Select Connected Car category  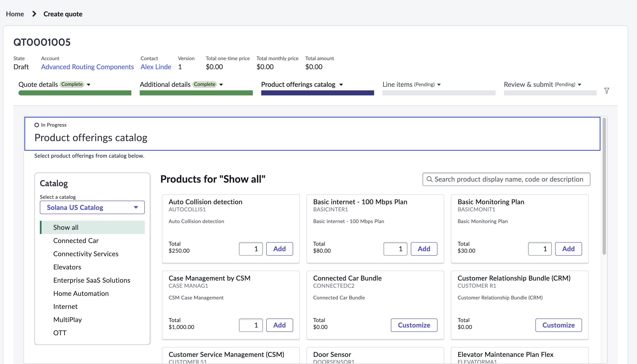click(x=76, y=240)
